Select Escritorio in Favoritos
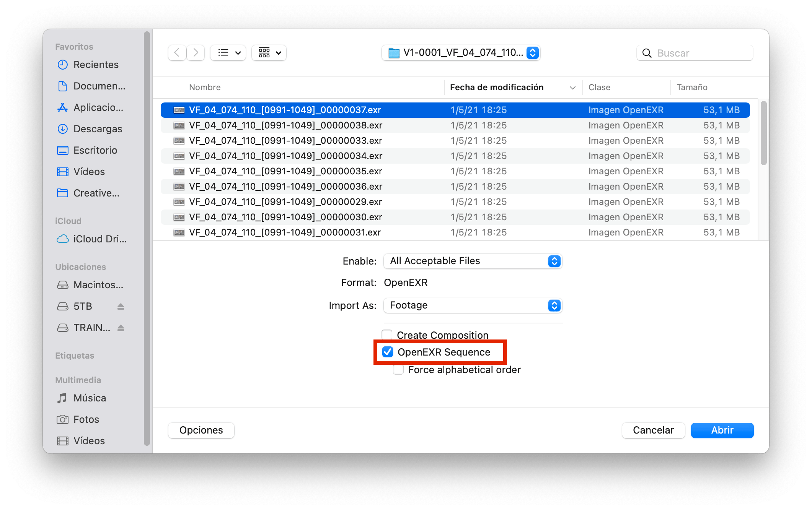This screenshot has width=812, height=510. tap(95, 150)
